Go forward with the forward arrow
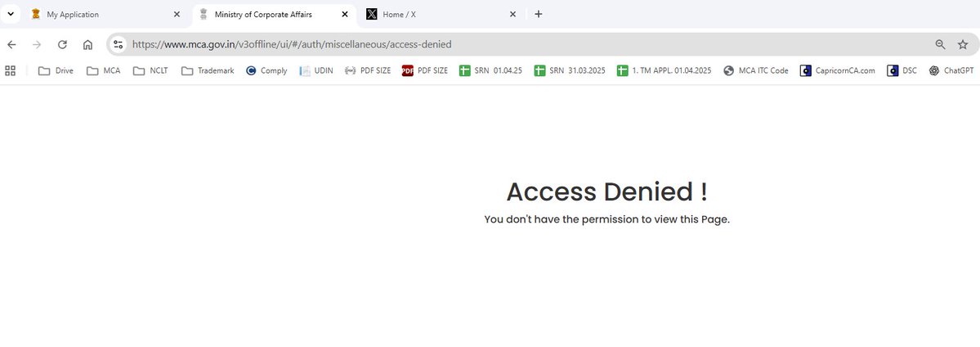This screenshot has height=347, width=980. [x=37, y=44]
